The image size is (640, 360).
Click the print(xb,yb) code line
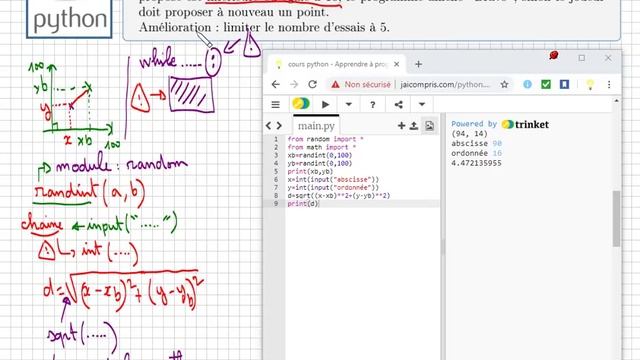point(310,171)
